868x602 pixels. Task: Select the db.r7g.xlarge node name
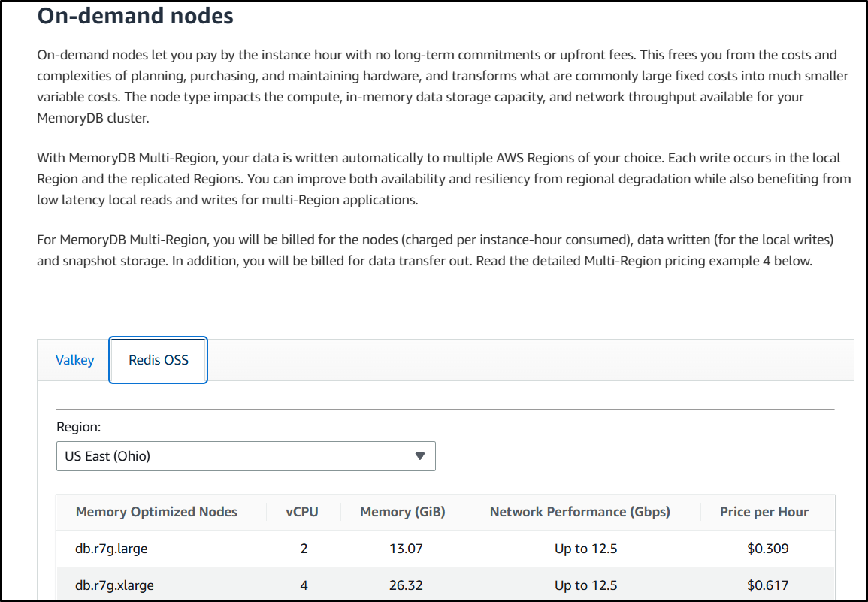[x=114, y=585]
